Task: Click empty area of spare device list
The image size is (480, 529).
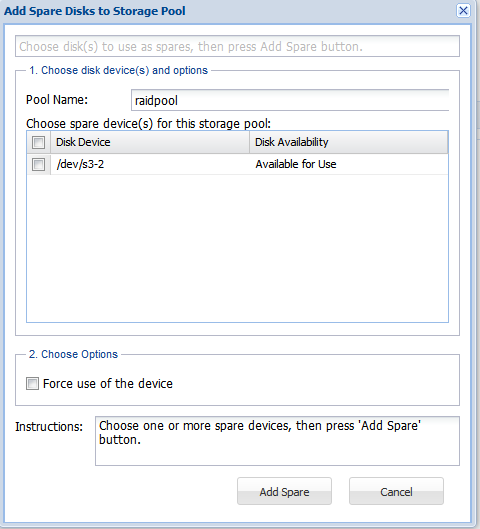Action: click(x=237, y=248)
